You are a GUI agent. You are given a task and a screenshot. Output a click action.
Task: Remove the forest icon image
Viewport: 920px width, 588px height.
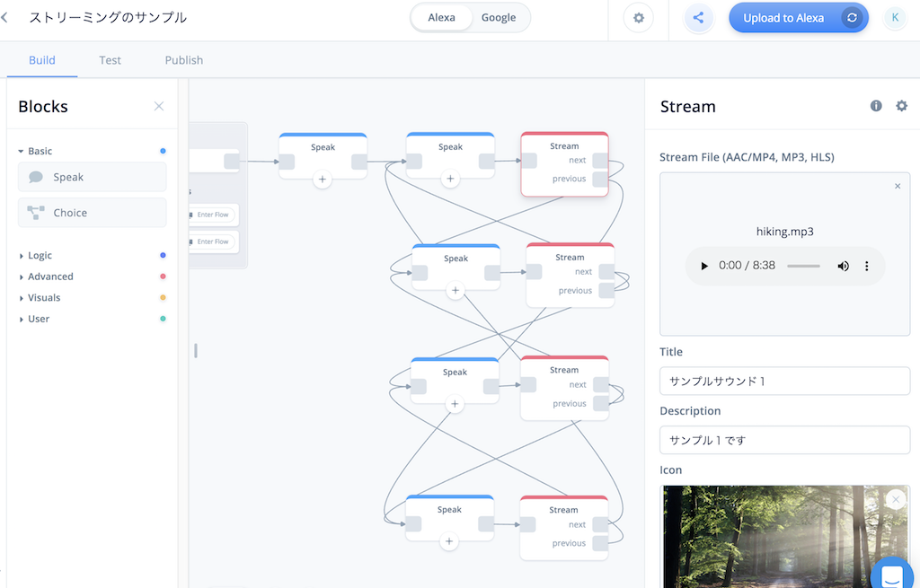coord(896,499)
